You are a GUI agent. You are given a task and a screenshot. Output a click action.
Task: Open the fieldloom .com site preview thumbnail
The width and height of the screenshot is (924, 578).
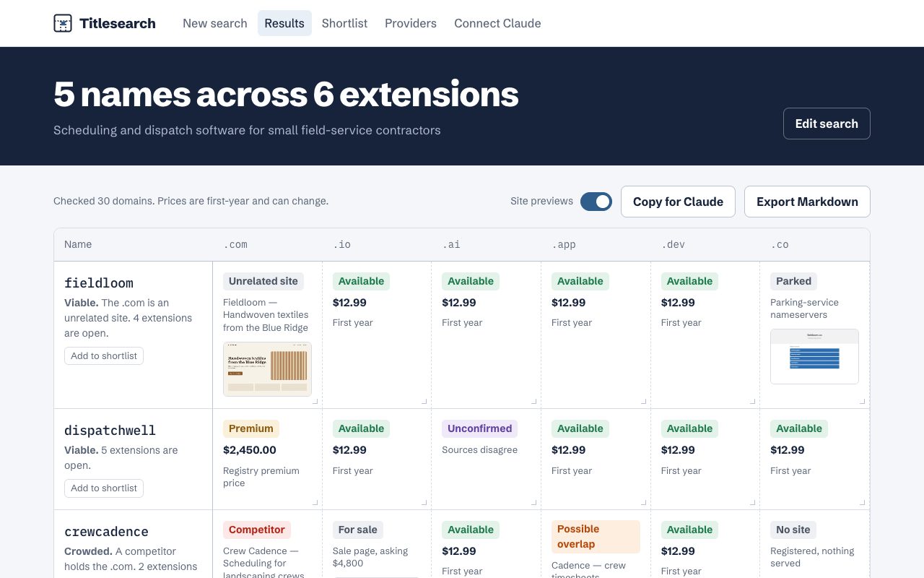click(x=267, y=369)
